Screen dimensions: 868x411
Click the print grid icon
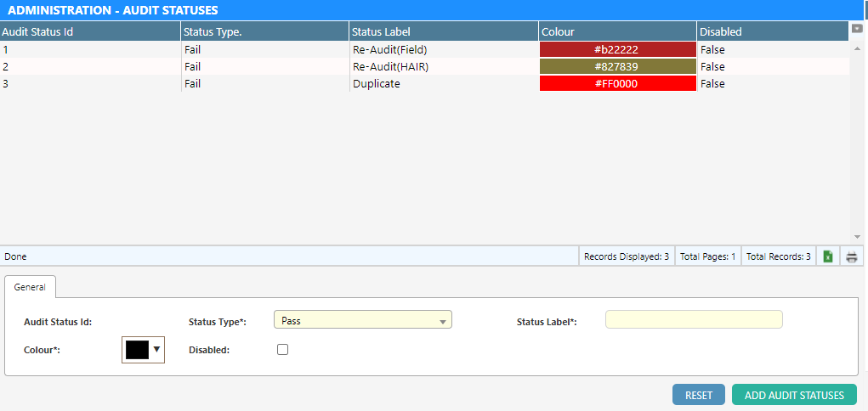coord(852,256)
